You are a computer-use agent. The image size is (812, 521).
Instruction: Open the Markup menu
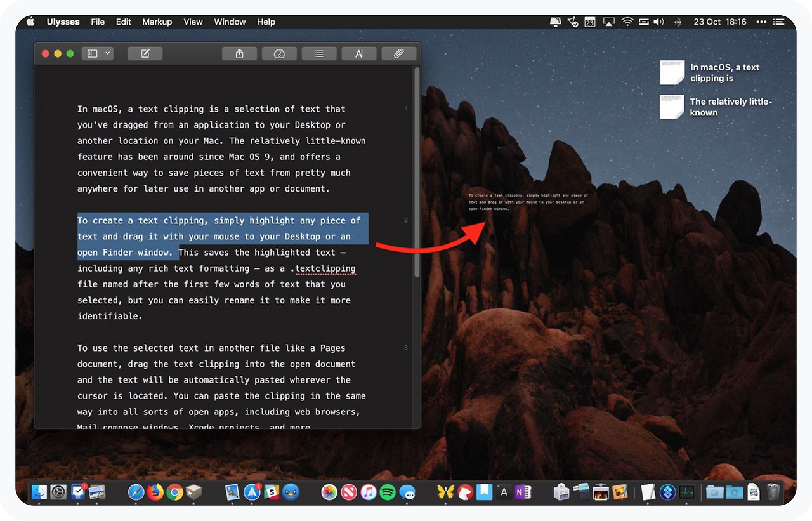click(157, 22)
